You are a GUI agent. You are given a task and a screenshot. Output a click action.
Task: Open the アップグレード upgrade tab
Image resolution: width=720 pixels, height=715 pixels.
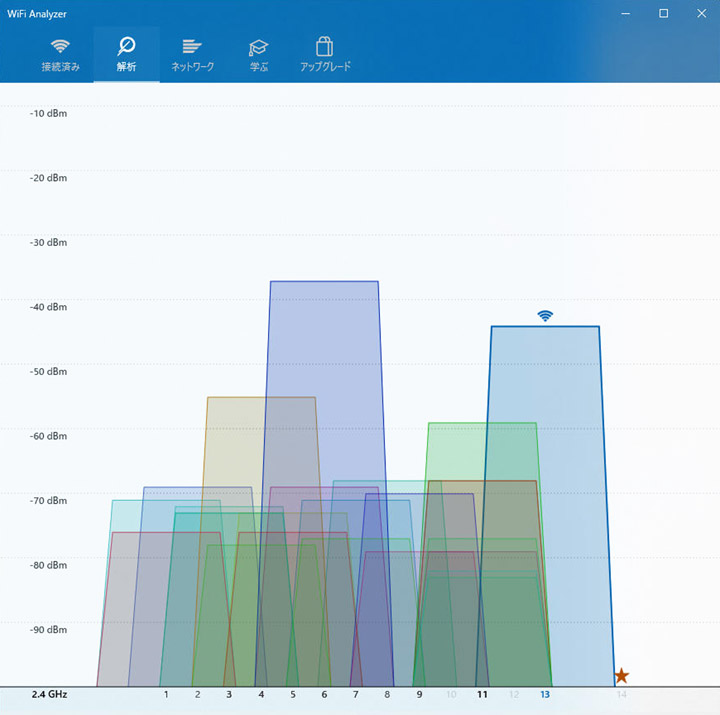tap(325, 55)
